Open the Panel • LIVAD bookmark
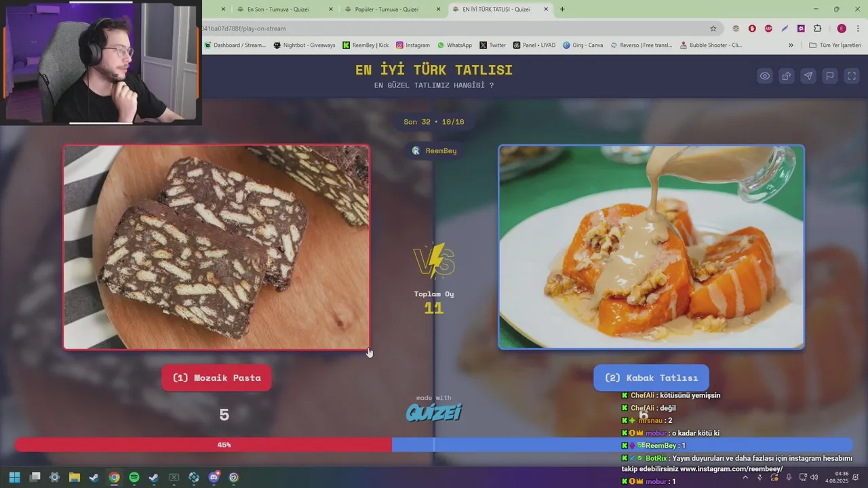The image size is (868, 488). tap(534, 45)
